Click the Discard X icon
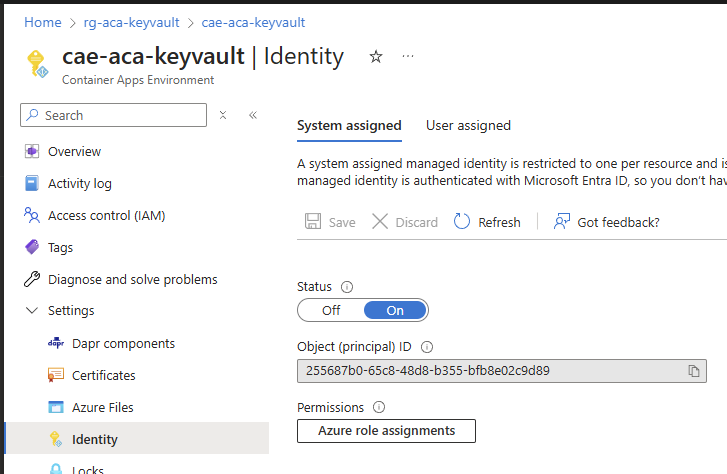727x474 pixels. [380, 221]
